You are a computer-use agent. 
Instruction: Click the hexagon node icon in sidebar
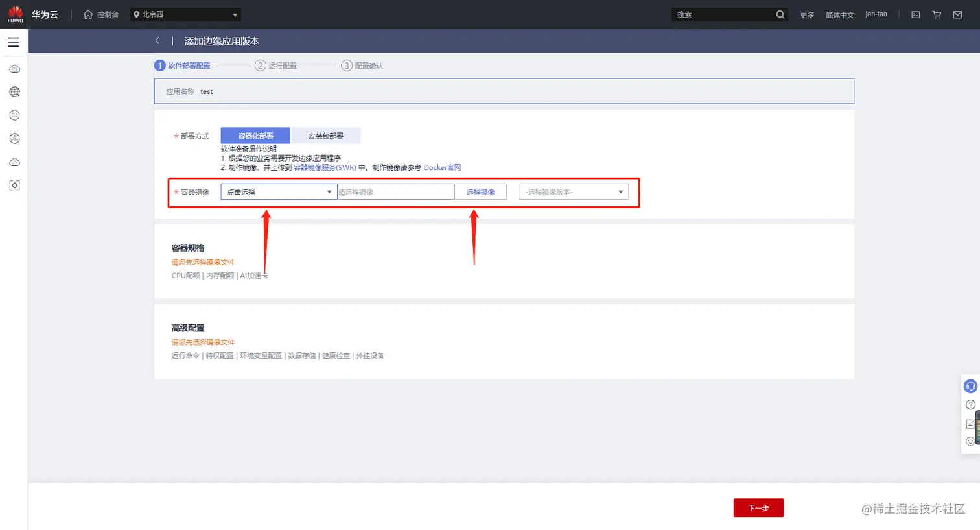tap(14, 139)
